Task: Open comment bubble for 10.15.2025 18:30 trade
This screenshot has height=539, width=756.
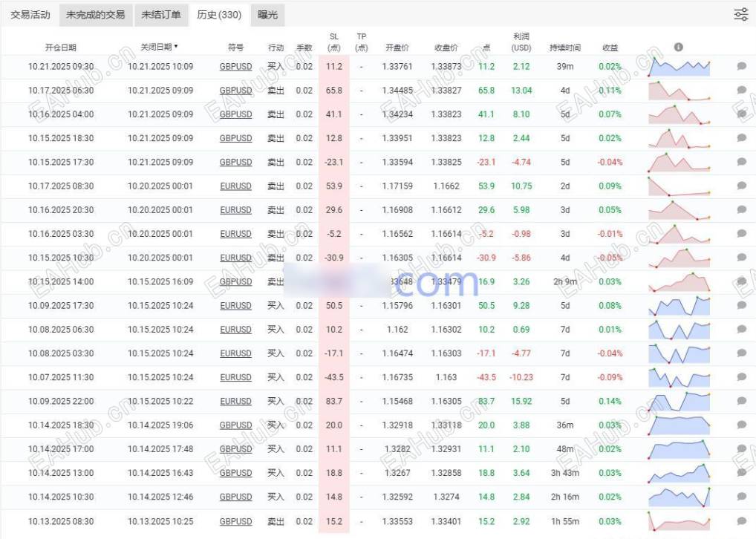Action: pos(742,138)
